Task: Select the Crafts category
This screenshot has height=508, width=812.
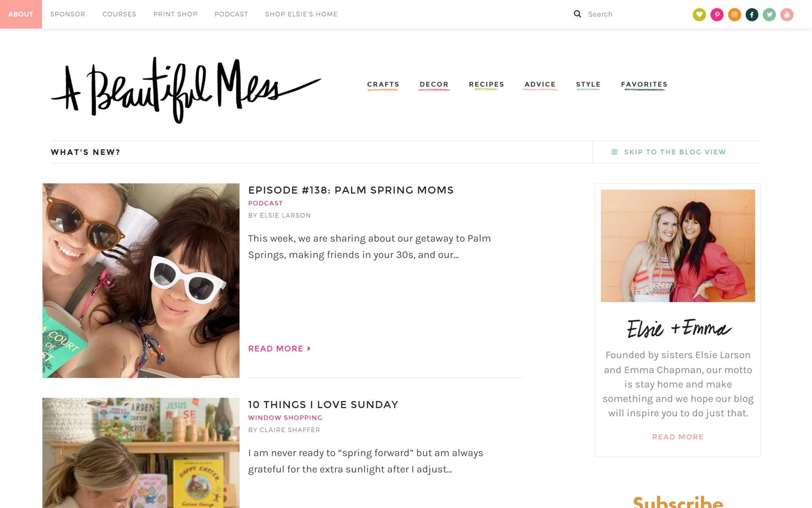Action: tap(383, 85)
